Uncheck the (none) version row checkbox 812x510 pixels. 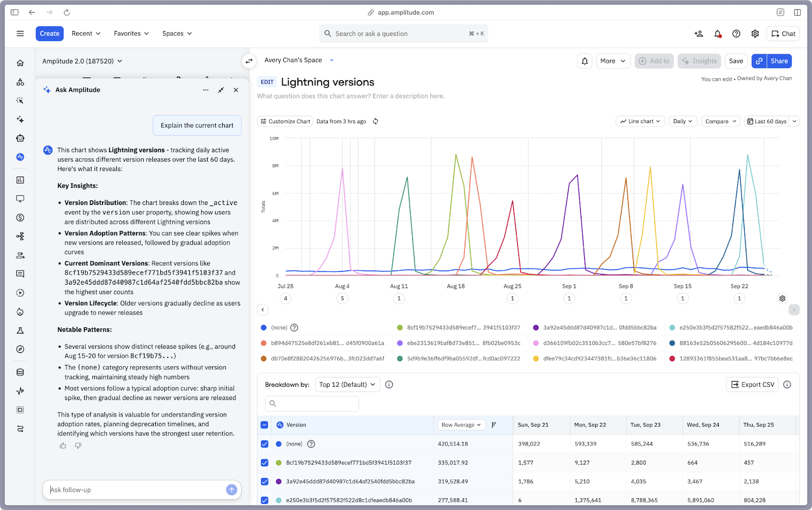pyautogui.click(x=264, y=444)
